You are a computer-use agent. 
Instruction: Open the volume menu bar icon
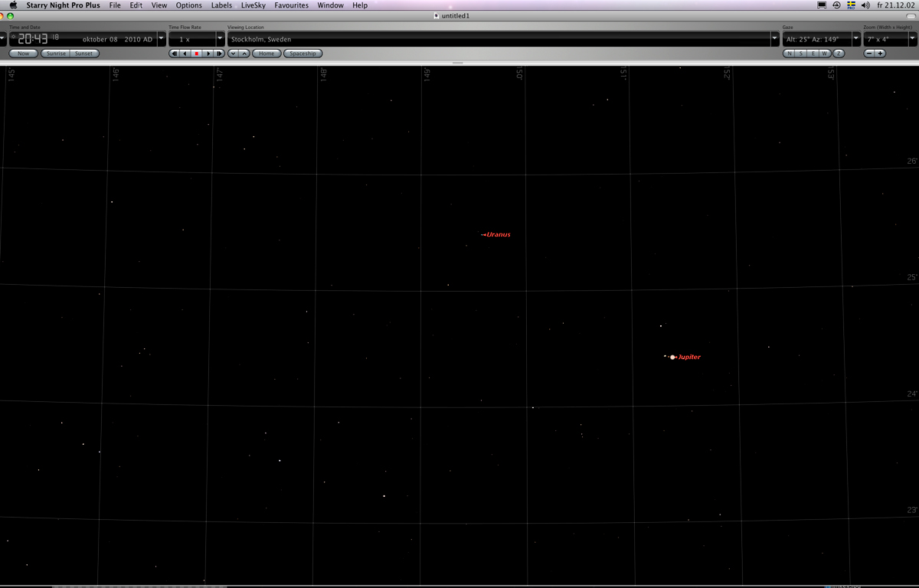[865, 5]
